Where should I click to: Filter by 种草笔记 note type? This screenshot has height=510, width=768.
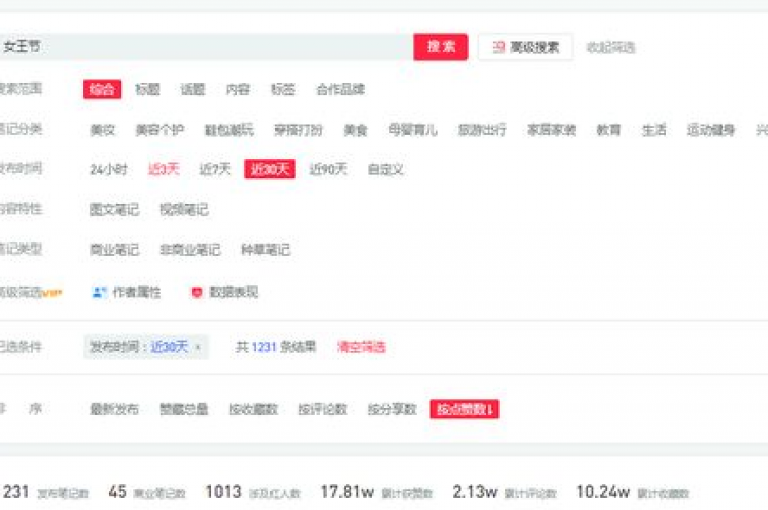pyautogui.click(x=265, y=250)
